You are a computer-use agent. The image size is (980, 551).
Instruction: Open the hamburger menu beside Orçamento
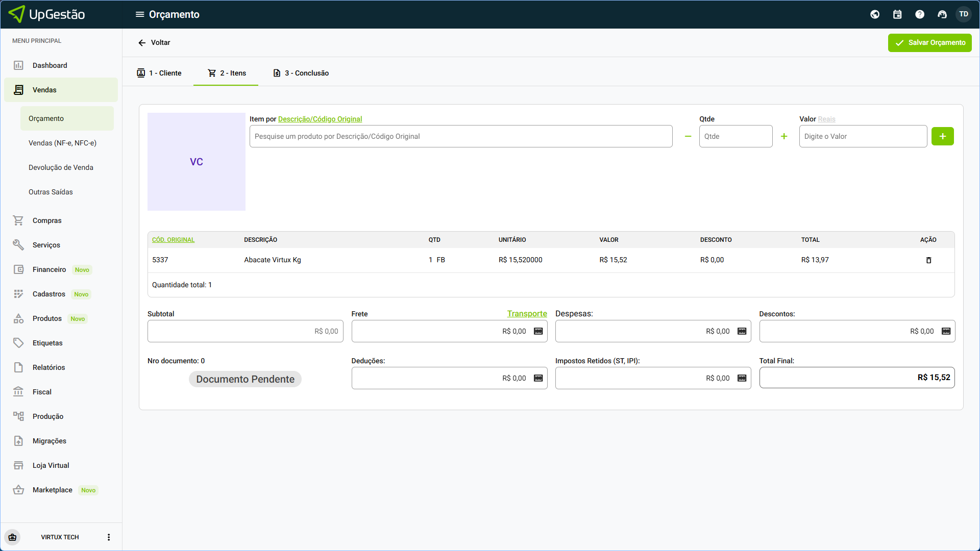(139, 14)
